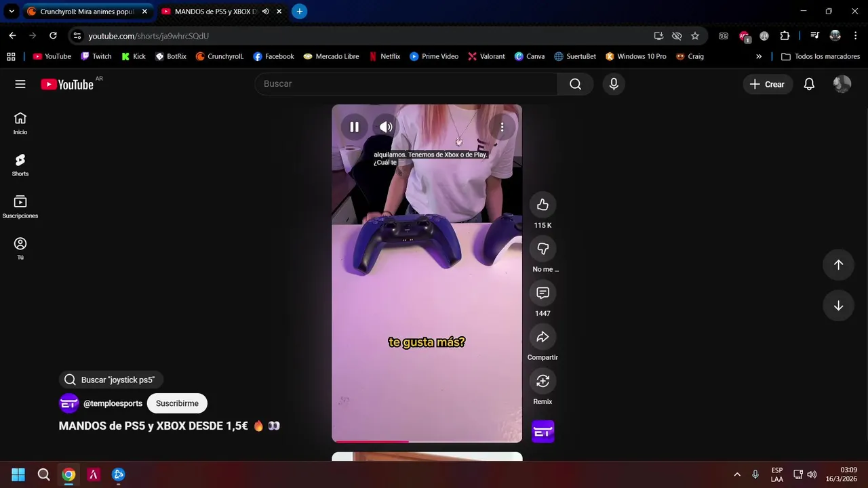Image resolution: width=868 pixels, height=488 pixels.
Task: Show hidden system tray icons chevron
Action: point(737,474)
